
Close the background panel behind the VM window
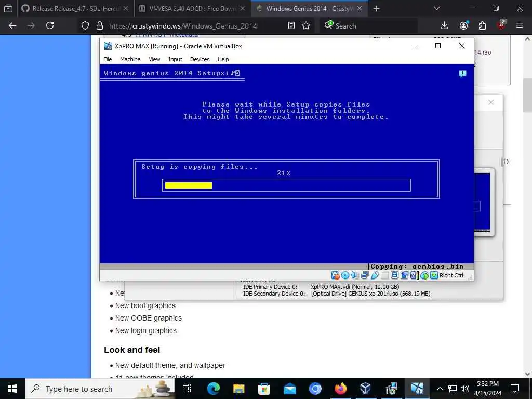(491, 102)
